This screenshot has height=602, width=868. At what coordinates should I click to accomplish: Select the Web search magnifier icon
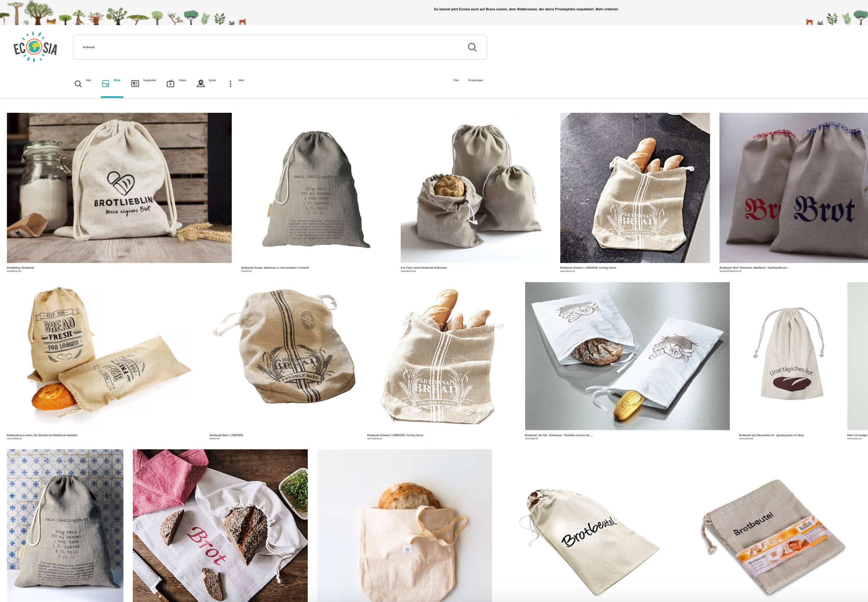click(78, 84)
